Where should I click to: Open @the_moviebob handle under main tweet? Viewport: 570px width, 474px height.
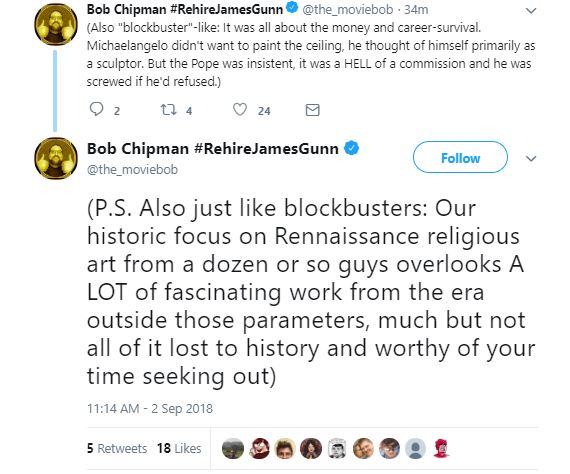click(132, 170)
